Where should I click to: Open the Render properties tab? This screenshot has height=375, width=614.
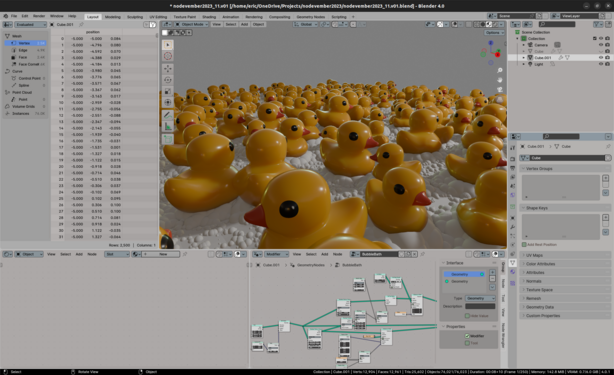(x=513, y=159)
